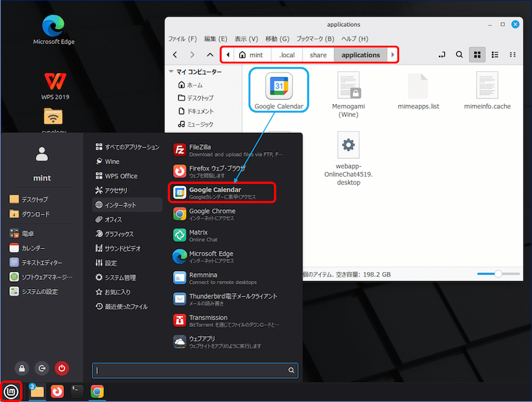Viewport: 532px width, 402px height.
Task: Open Google Calendar in the menu list
Action: (x=223, y=193)
